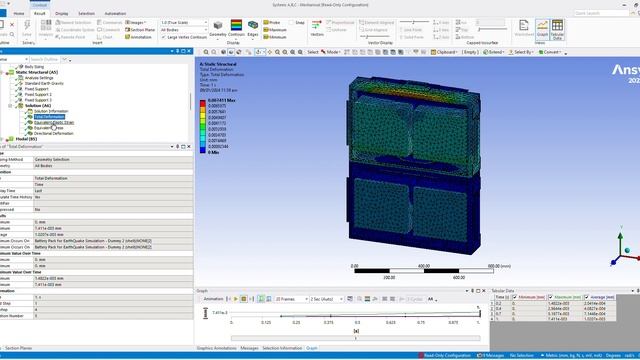The height and width of the screenshot is (360, 640).
Task: Insert a Section Plane
Action: point(140,30)
